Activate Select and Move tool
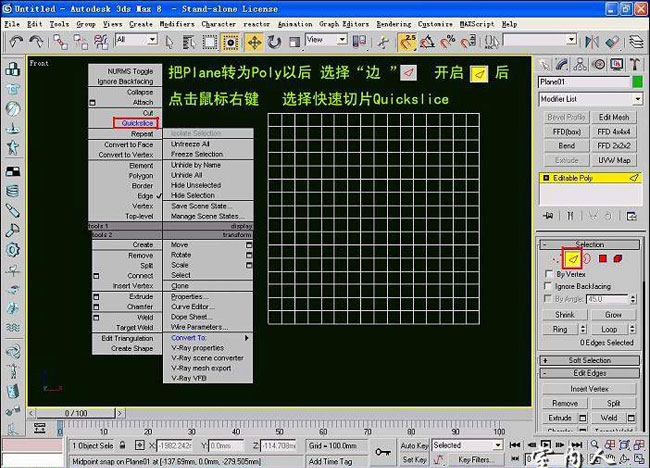Image resolution: width=650 pixels, height=468 pixels. point(254,42)
